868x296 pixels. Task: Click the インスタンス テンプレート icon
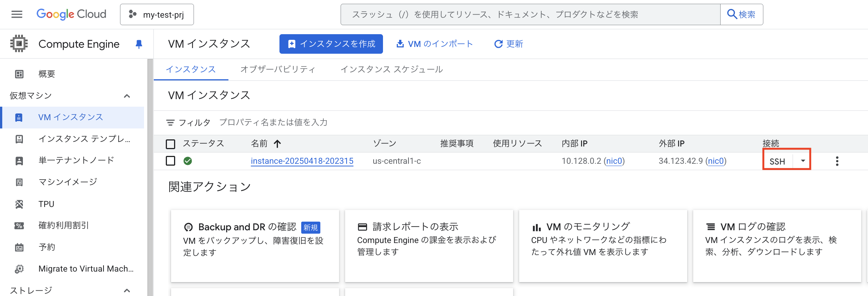click(19, 139)
